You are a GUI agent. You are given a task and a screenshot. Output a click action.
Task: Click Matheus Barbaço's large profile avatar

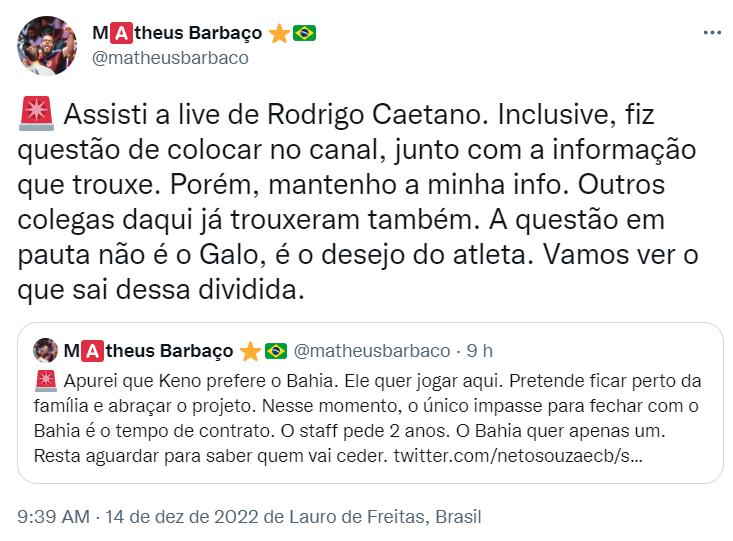click(x=47, y=46)
